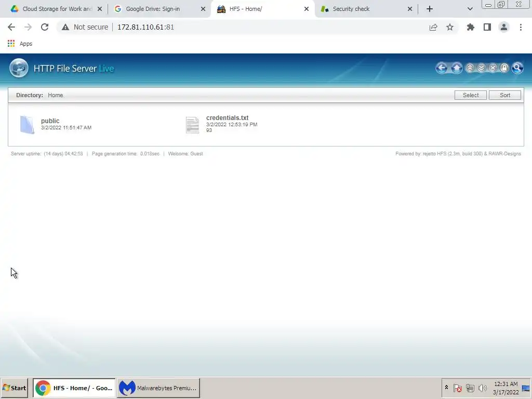
Task: Click the rejetto HFS powered-by text
Action: pos(458,154)
